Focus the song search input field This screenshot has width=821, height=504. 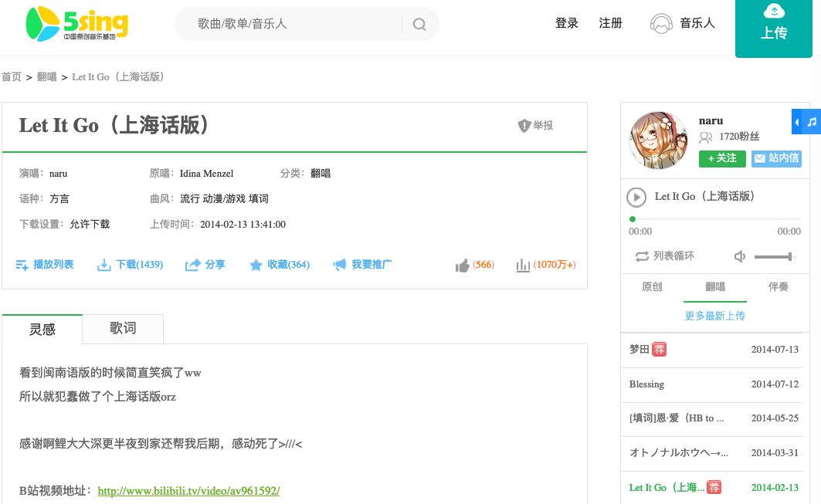coord(293,24)
